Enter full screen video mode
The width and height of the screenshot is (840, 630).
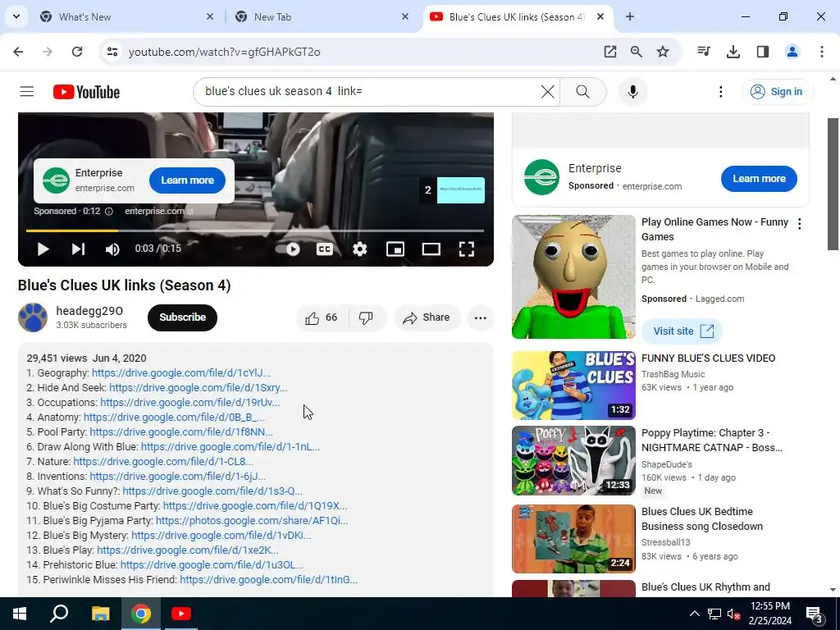click(467, 249)
